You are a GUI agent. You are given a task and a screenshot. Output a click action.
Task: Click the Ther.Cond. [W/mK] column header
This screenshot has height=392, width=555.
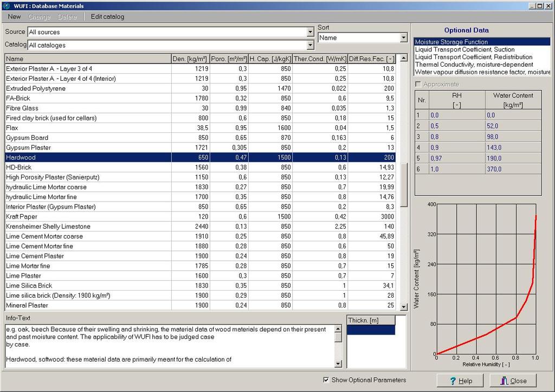[320, 59]
